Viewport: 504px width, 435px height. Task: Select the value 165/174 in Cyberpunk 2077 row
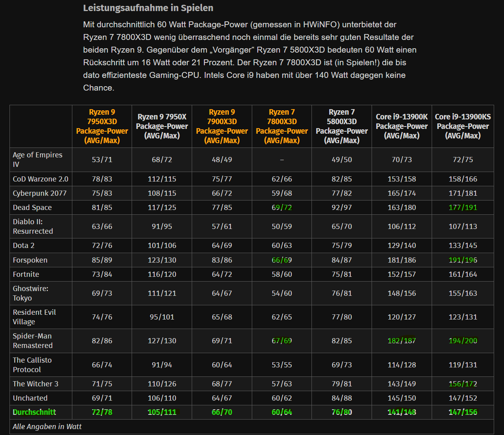pos(402,193)
